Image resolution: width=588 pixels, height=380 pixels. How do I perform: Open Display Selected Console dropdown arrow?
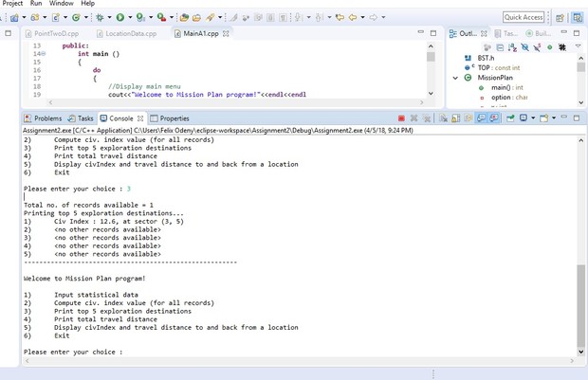point(533,118)
